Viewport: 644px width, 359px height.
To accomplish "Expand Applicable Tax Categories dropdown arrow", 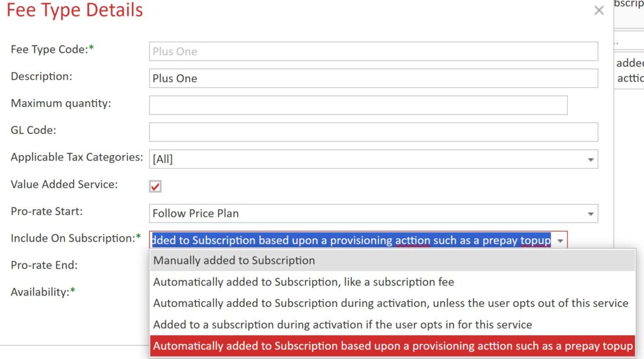I will (591, 160).
